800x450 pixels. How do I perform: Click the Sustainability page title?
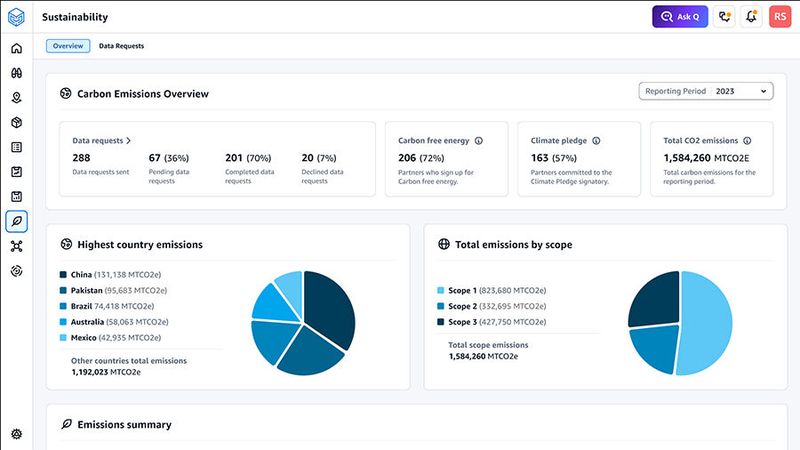(x=75, y=17)
